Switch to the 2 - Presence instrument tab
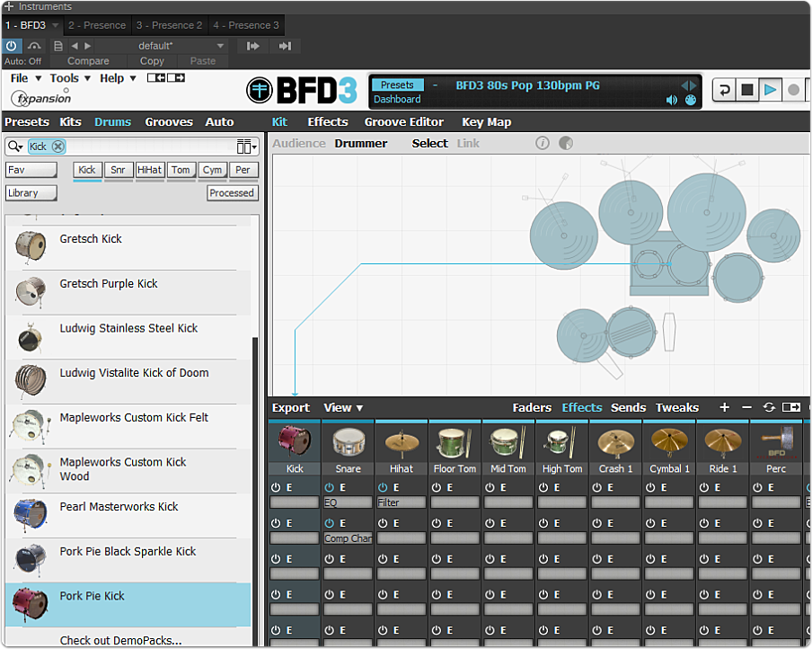This screenshot has height=649, width=812. pos(97,25)
